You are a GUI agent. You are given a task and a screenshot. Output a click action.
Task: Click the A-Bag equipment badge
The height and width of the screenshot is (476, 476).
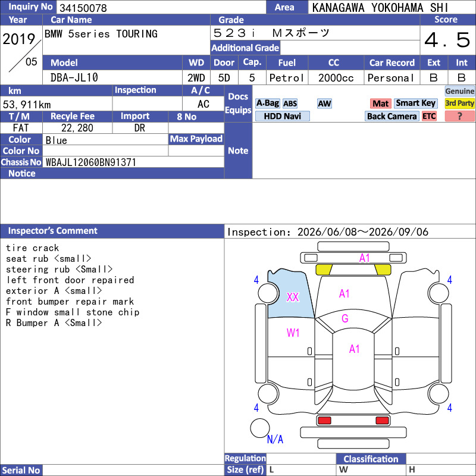(267, 104)
